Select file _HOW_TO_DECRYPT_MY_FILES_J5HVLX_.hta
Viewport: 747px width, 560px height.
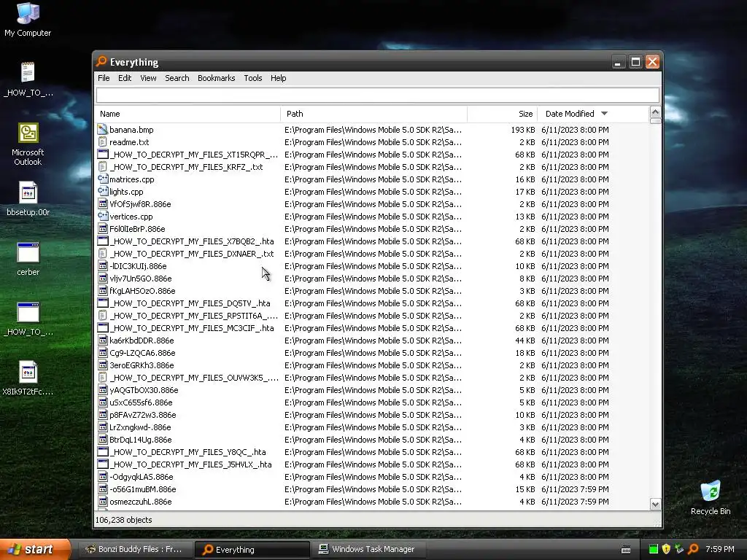[x=190, y=464]
